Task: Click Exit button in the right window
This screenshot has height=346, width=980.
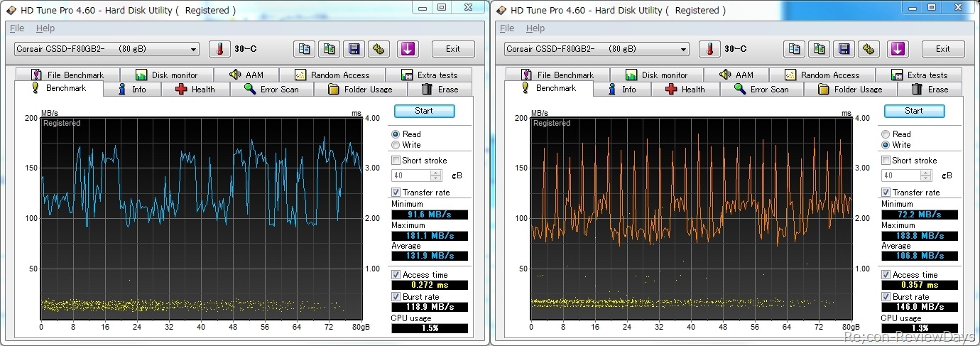Action: point(942,49)
